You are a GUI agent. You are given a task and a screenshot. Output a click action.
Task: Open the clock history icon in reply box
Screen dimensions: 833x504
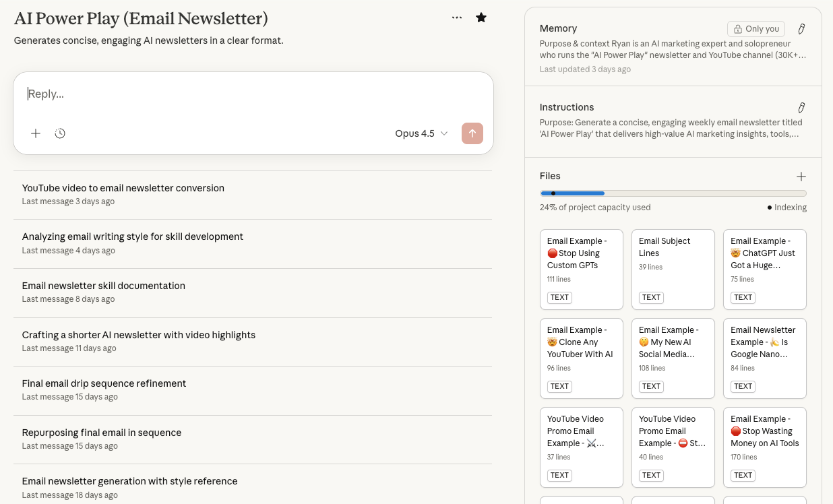(60, 133)
